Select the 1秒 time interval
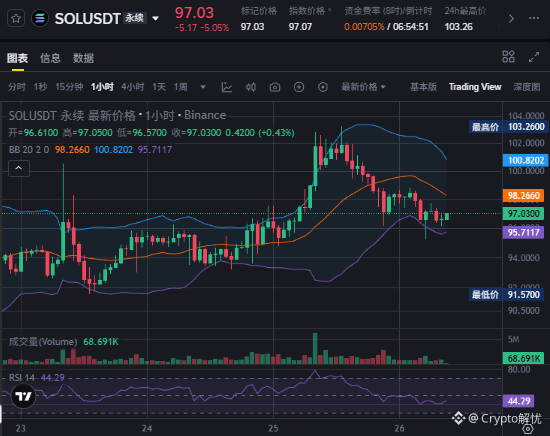Screen dimensions: 550x436 pyautogui.click(x=40, y=87)
